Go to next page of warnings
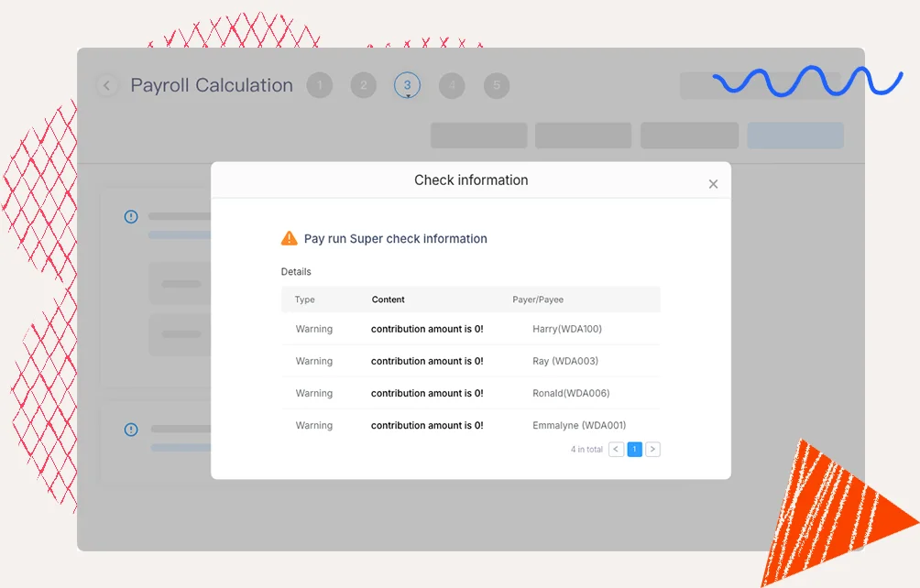This screenshot has height=588, width=920. (x=652, y=450)
